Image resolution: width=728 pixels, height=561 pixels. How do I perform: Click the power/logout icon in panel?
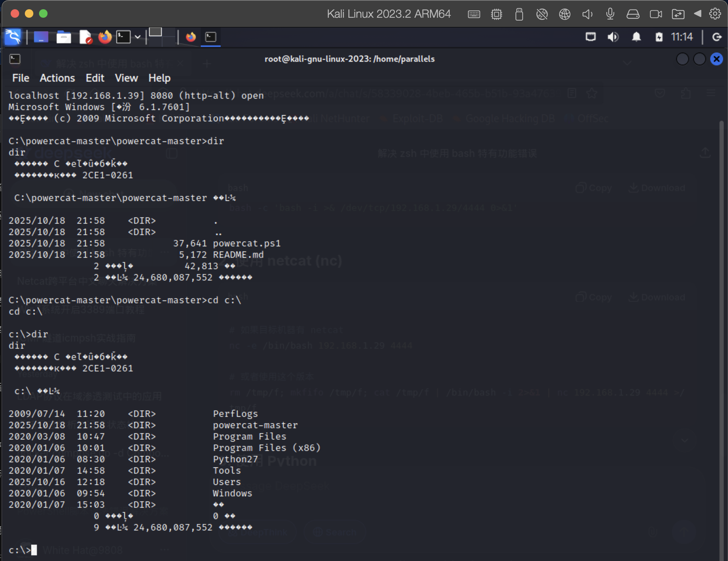pos(717,37)
